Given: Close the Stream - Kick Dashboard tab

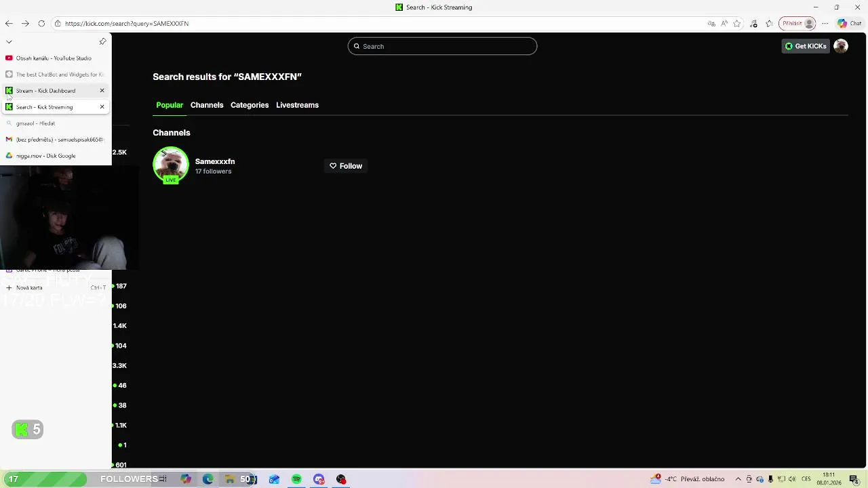Looking at the screenshot, I should click(x=102, y=91).
